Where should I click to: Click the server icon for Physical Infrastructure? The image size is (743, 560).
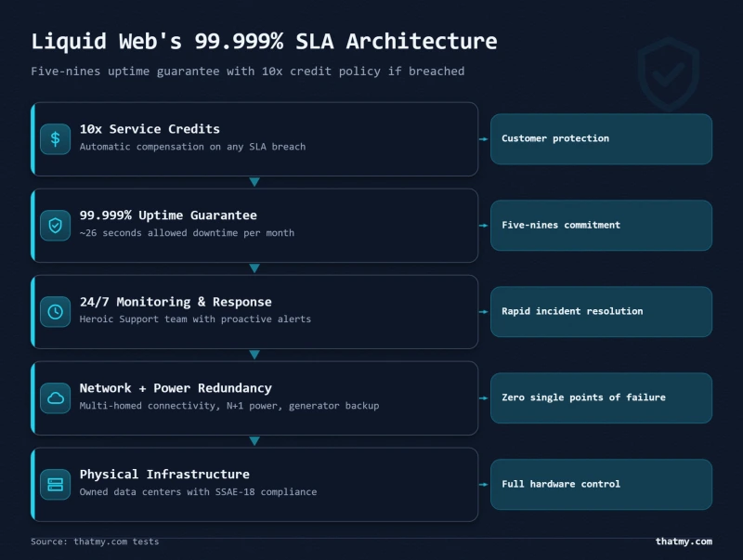pyautogui.click(x=56, y=485)
